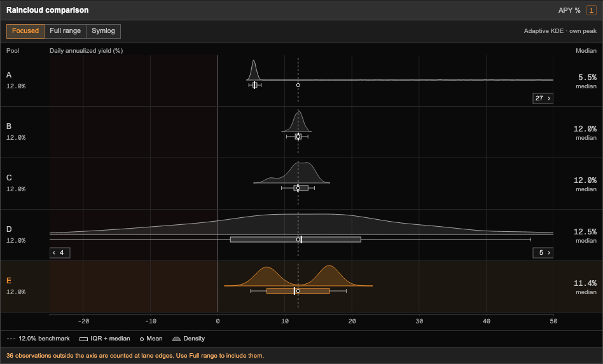
Task: Open pool A's 27 right overflow chip
Action: (x=543, y=98)
